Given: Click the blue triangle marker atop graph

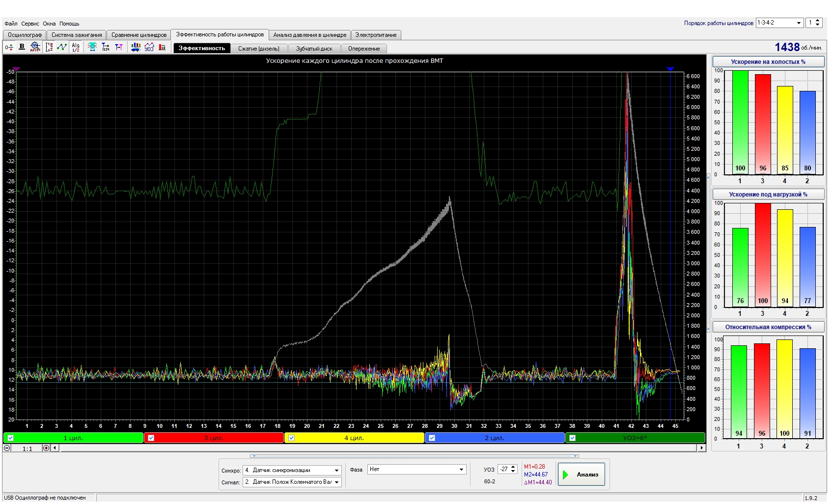Looking at the screenshot, I should (x=670, y=69).
